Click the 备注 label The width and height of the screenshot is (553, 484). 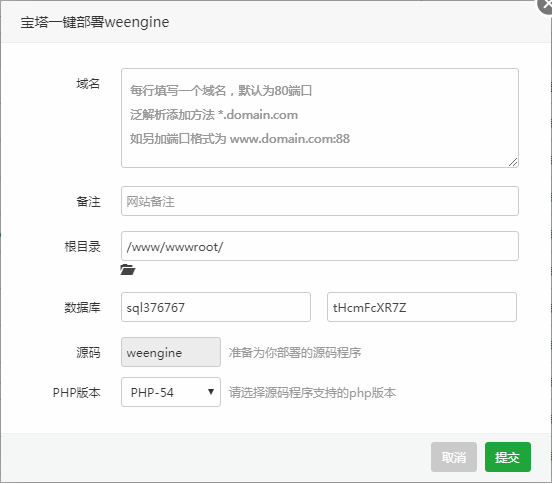point(88,202)
